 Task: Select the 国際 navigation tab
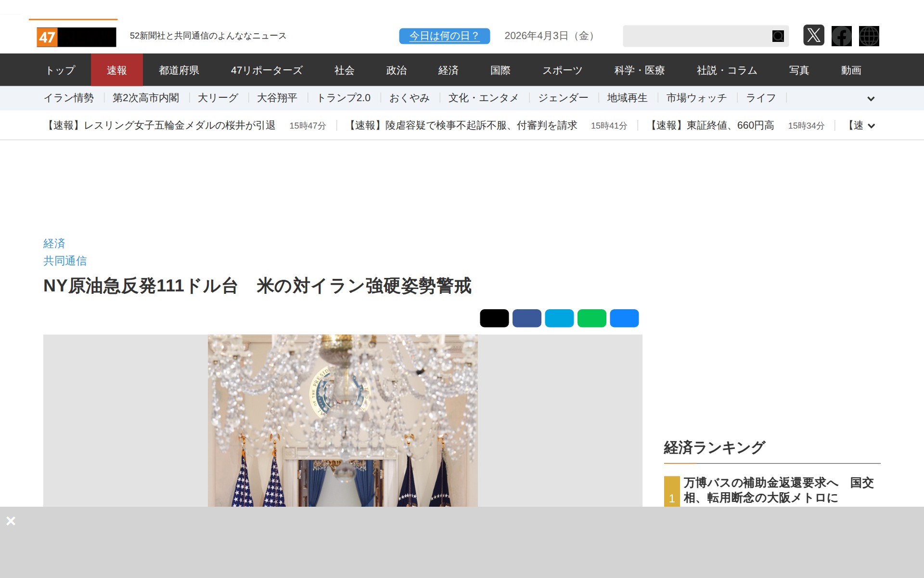click(x=500, y=70)
